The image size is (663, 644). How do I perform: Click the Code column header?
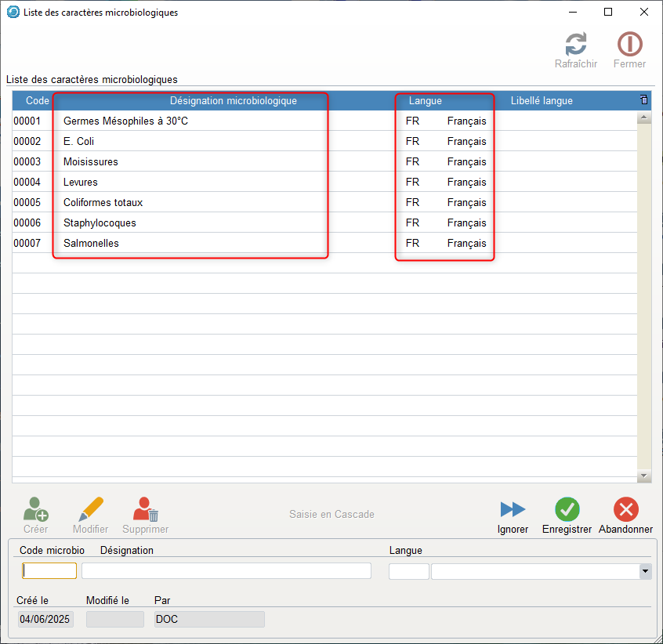37,101
